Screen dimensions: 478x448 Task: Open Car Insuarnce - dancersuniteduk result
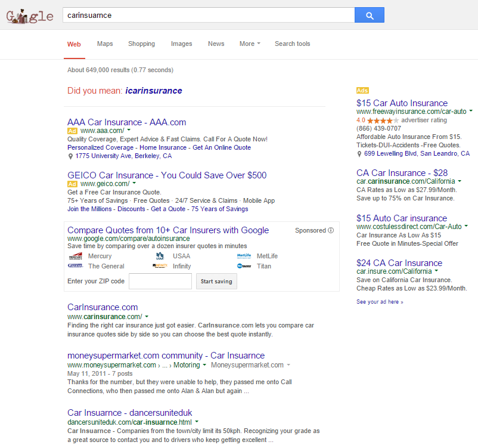[129, 413]
